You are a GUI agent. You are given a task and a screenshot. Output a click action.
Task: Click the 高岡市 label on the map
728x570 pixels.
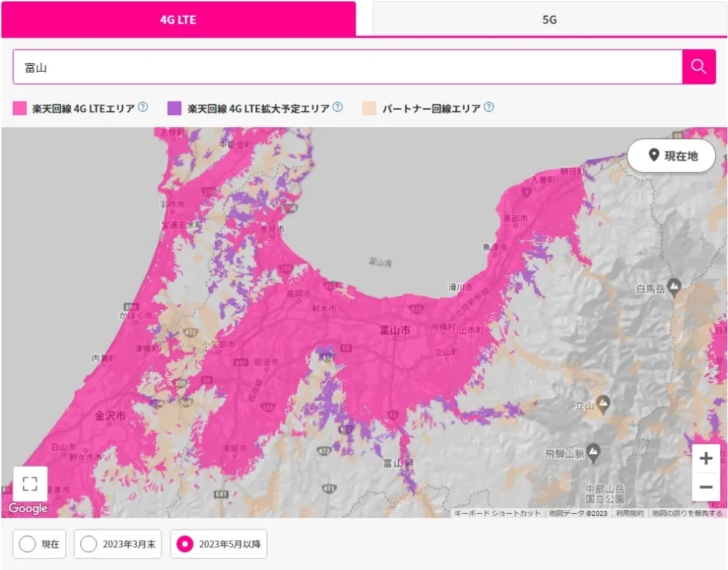[x=299, y=294]
